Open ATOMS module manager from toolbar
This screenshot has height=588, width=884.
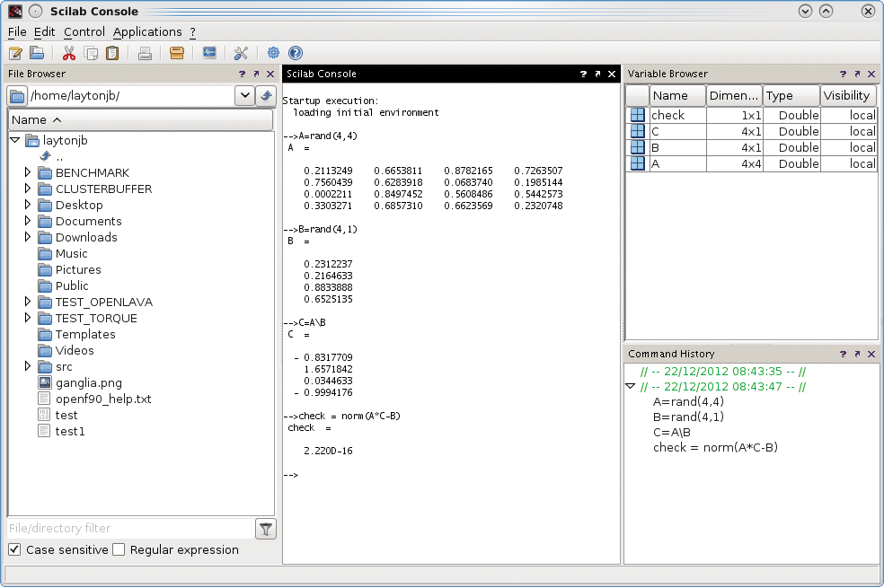(x=176, y=53)
